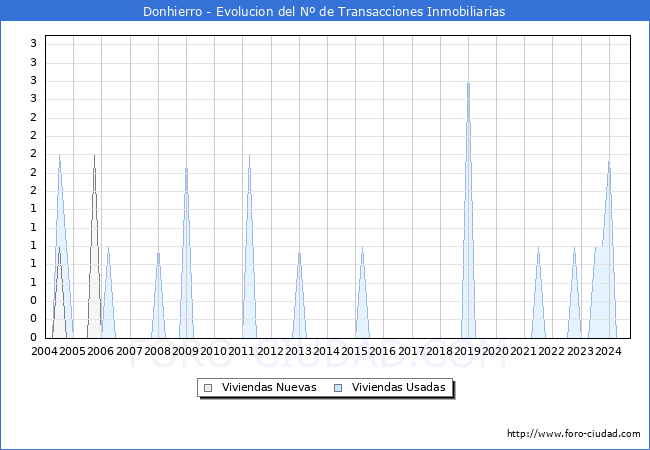Click the 2024 used-homes peak
Image resolution: width=650 pixels, height=450 pixels.
pos(609,249)
